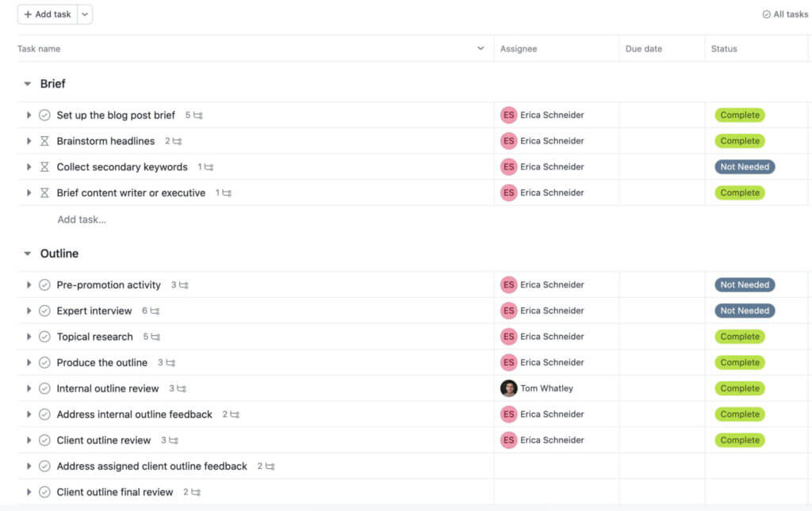Open the Task name column chevron menu

point(479,48)
